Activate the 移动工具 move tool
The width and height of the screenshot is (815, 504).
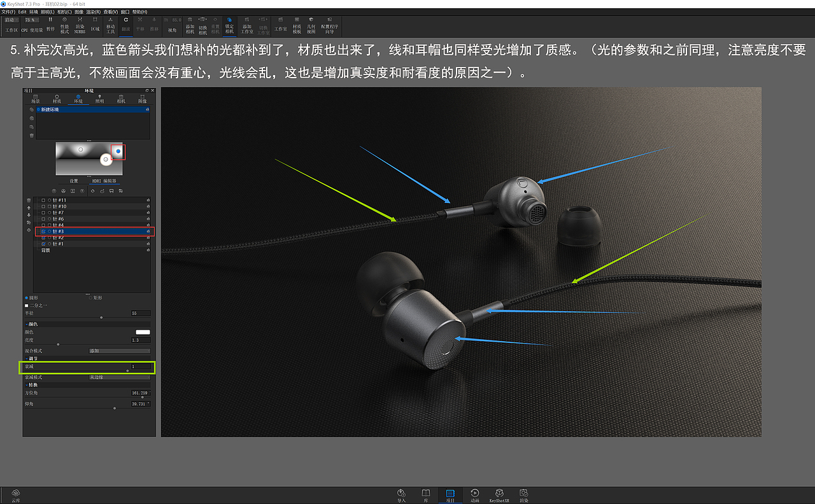pyautogui.click(x=111, y=25)
